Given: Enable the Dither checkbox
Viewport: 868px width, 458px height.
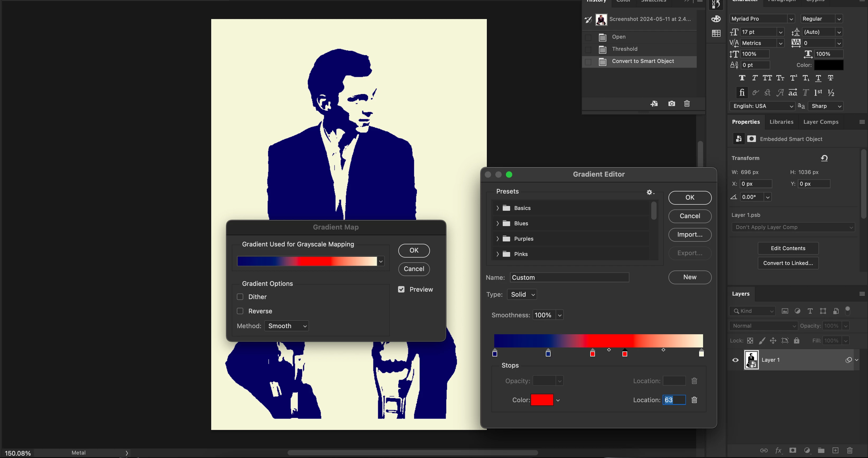Looking at the screenshot, I should 240,297.
